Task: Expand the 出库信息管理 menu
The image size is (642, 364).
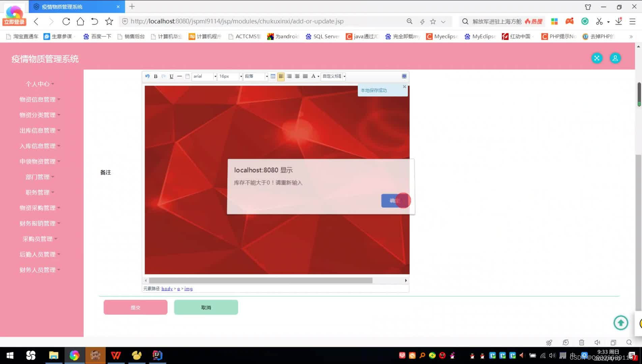Action: point(40,130)
